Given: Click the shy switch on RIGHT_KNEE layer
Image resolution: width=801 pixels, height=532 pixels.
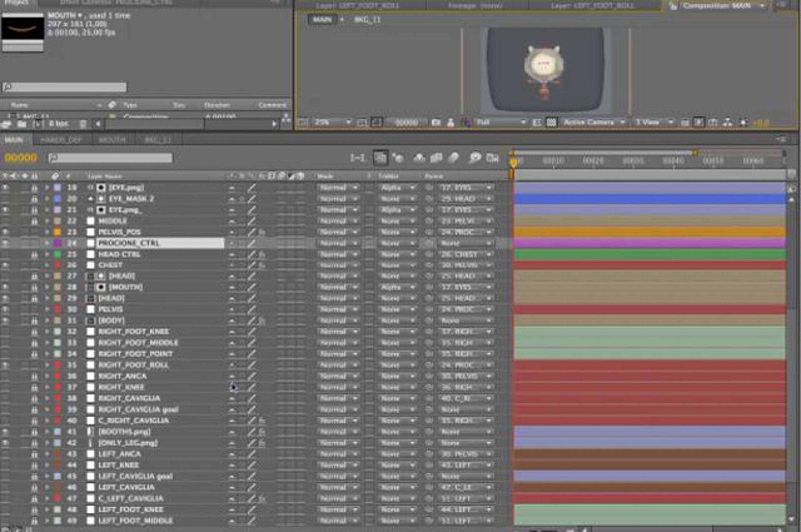Looking at the screenshot, I should [232, 387].
